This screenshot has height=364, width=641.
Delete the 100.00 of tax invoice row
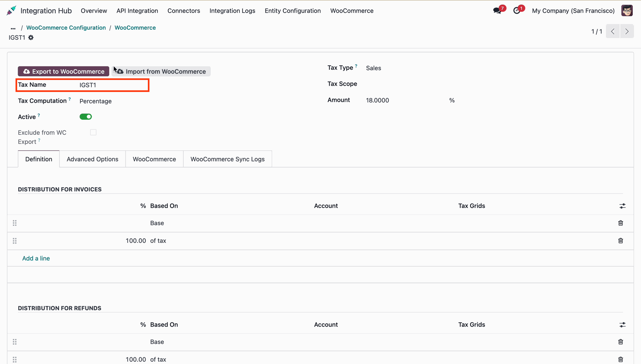pos(621,241)
